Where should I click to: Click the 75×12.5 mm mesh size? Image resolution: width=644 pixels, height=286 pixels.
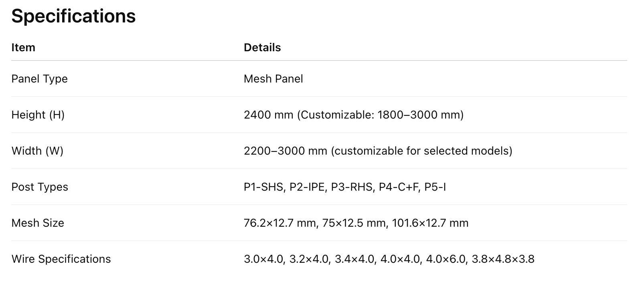coord(354,223)
